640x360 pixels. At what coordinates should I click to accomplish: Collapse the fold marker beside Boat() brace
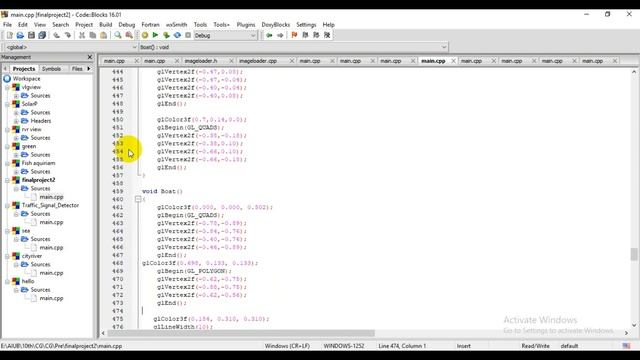click(x=138, y=199)
